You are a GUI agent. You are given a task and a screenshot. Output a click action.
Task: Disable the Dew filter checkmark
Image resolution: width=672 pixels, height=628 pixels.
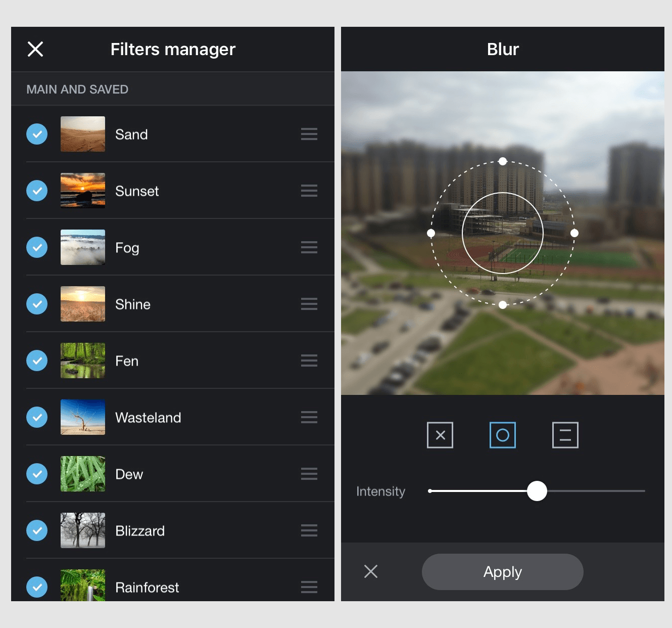[x=37, y=474]
